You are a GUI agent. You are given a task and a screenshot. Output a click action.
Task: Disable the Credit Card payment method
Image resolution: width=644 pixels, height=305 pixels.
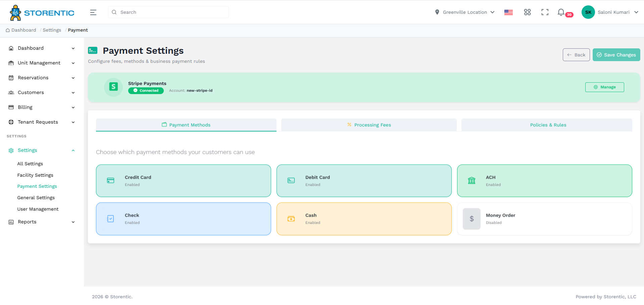pos(183,181)
